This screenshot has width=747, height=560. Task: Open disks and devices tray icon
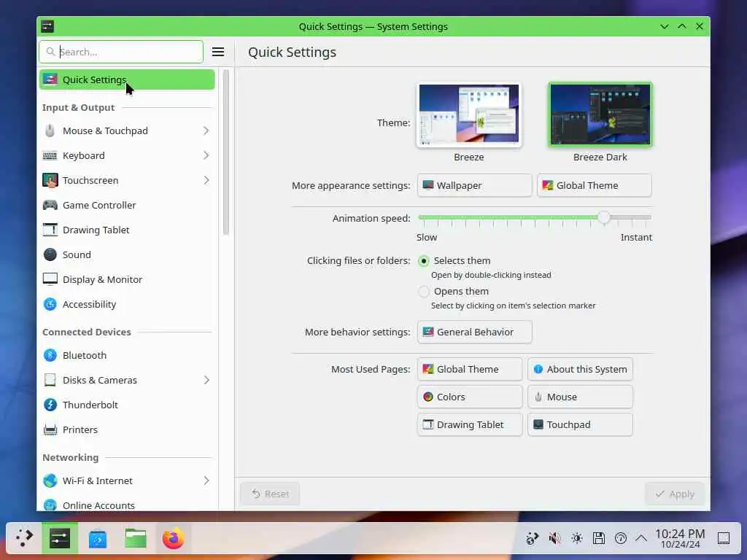tap(599, 538)
